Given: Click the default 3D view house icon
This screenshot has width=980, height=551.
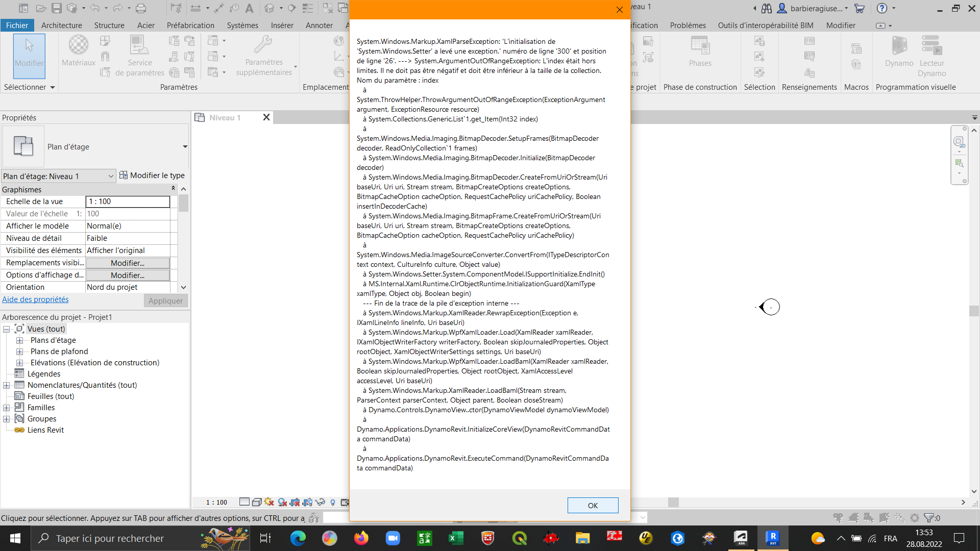Looking at the screenshot, I should (269, 8).
